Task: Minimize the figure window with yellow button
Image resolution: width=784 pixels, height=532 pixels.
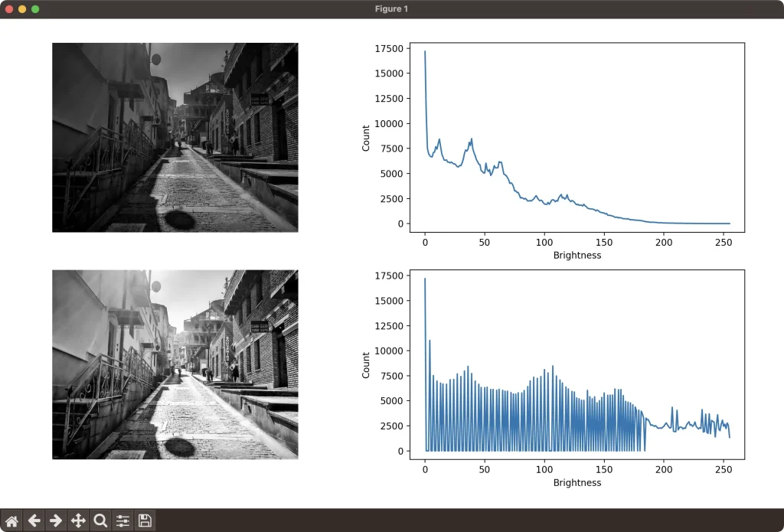Action: (x=22, y=9)
